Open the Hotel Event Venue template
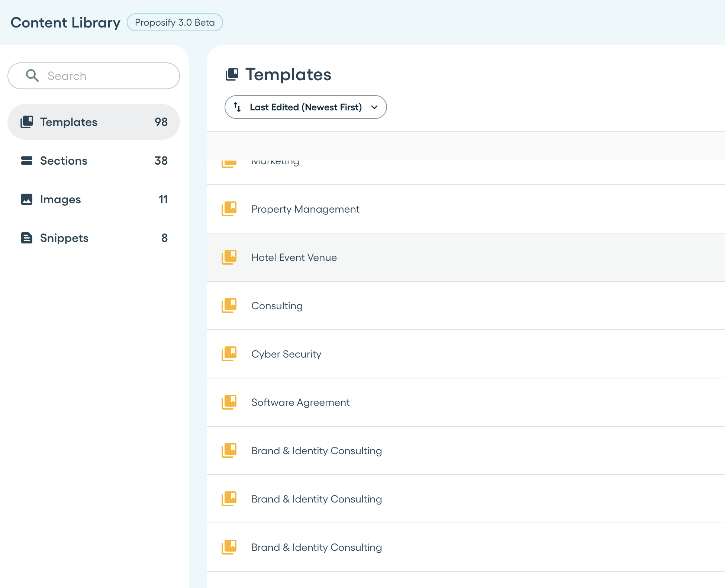725x588 pixels. pyautogui.click(x=465, y=257)
